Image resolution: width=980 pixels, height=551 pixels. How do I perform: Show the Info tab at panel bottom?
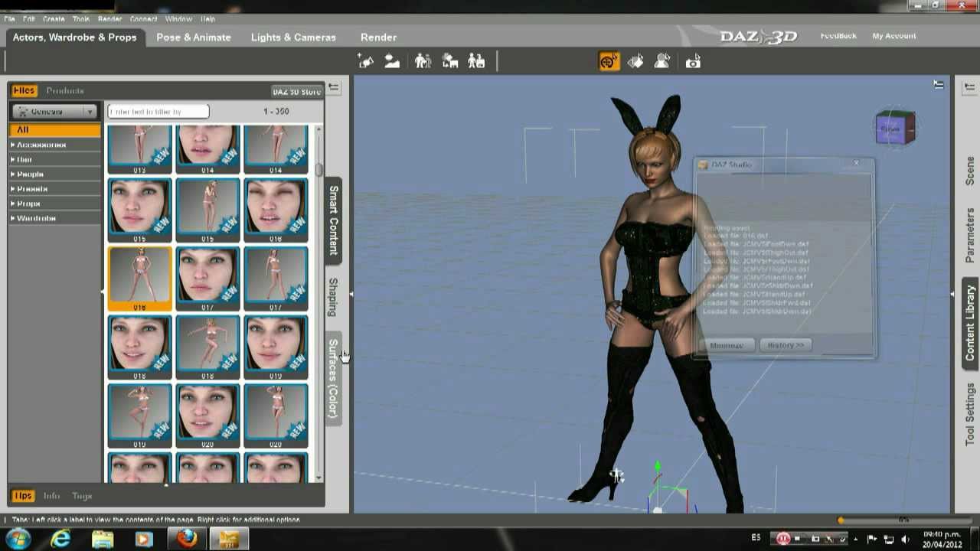(x=51, y=496)
